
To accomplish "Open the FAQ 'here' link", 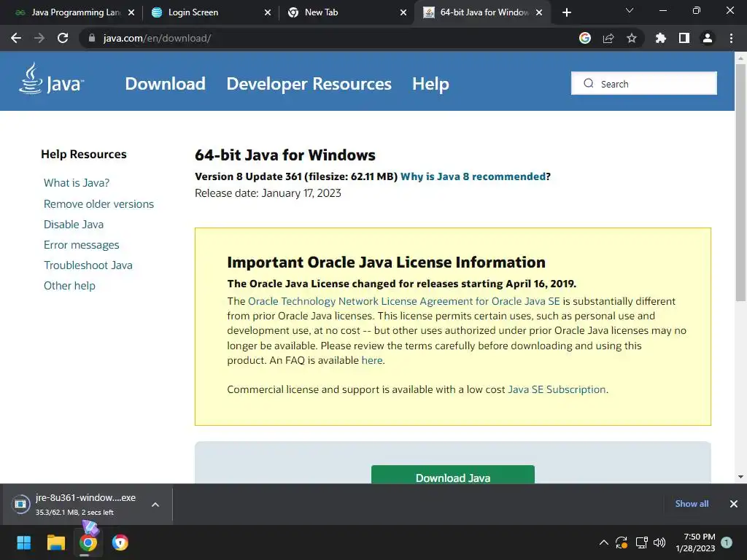I will 372,360.
